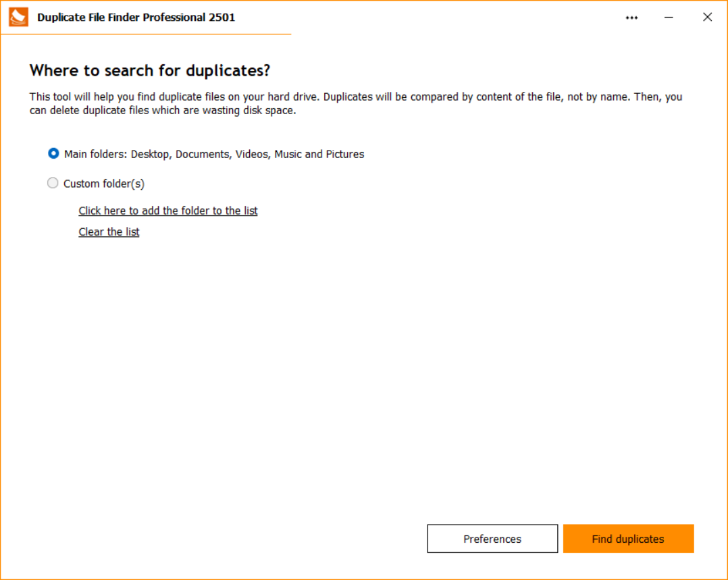The image size is (728, 580).
Task: Open the Preferences dialog
Action: coord(492,539)
